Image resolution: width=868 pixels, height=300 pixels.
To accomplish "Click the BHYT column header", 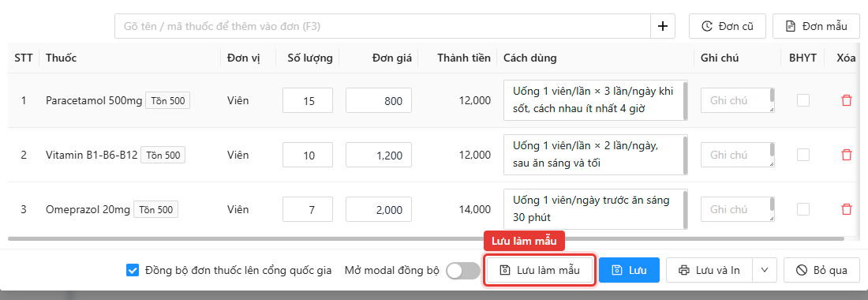I will [803, 58].
